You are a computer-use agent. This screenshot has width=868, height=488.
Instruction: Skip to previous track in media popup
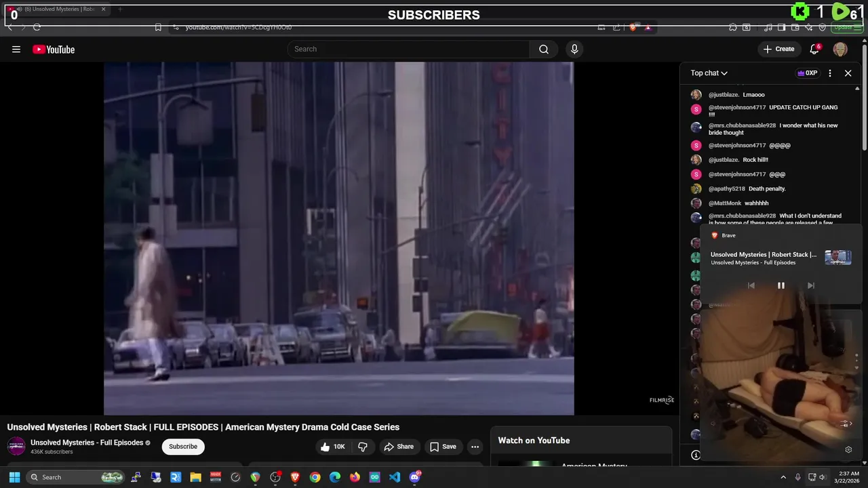pos(751,285)
